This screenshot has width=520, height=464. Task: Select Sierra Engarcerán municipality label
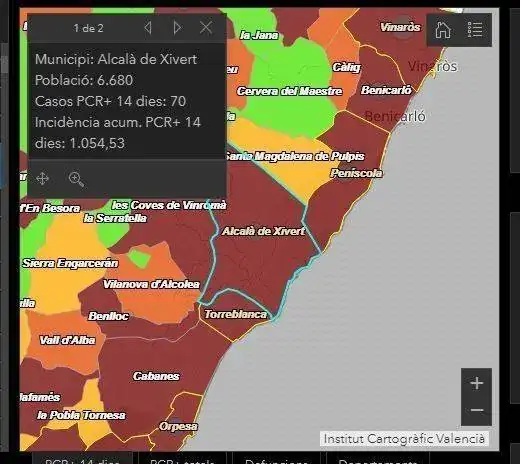(x=70, y=263)
